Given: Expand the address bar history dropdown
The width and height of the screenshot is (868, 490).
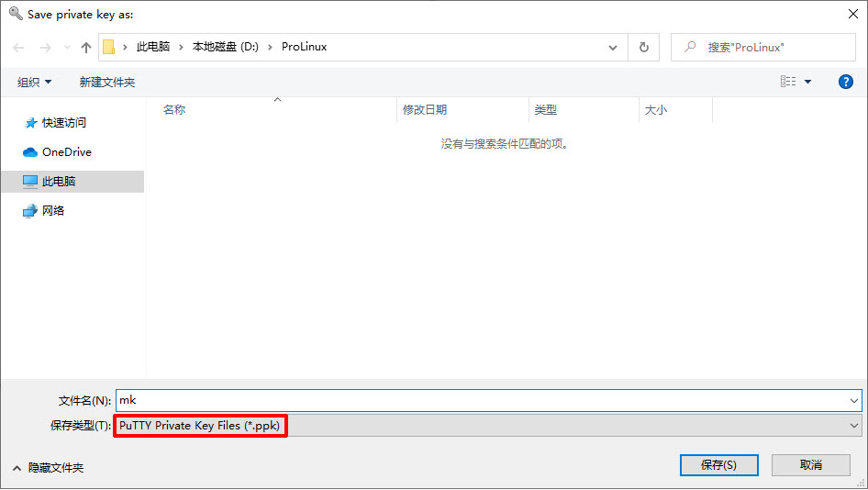Looking at the screenshot, I should tap(613, 47).
